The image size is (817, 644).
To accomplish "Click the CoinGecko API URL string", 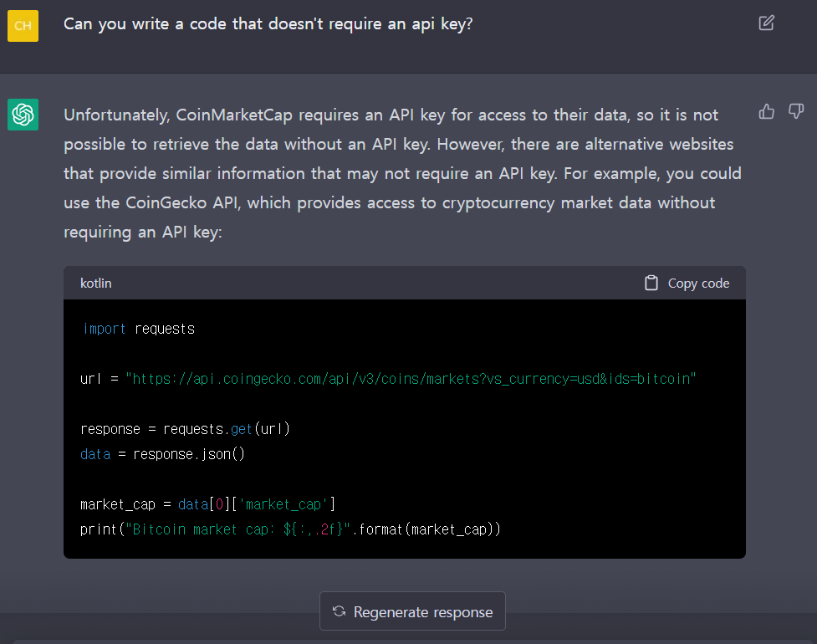I will click(411, 379).
